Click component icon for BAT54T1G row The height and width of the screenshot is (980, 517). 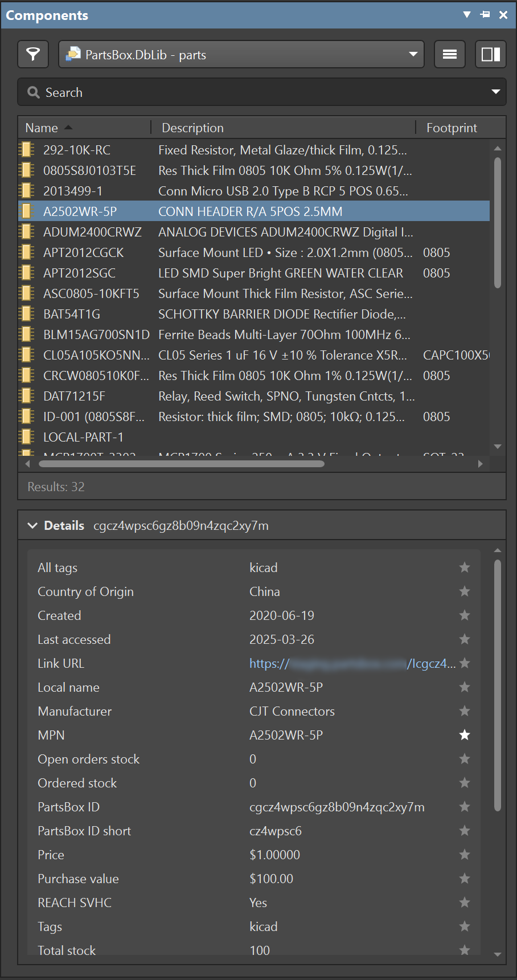[26, 314]
